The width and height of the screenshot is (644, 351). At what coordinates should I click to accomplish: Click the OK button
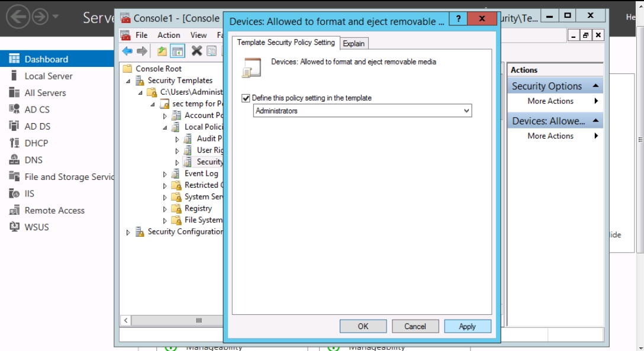[363, 326]
